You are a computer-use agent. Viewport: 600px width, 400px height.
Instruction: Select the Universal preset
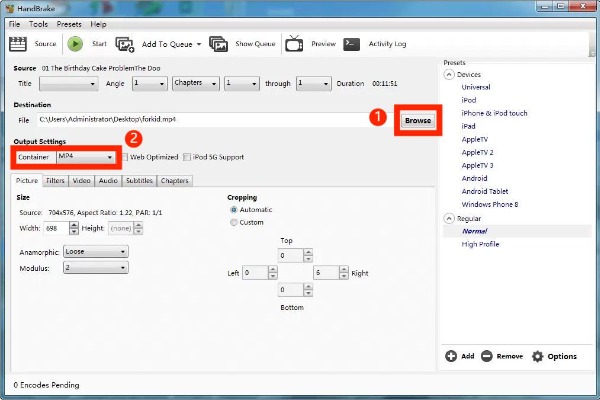tap(476, 87)
